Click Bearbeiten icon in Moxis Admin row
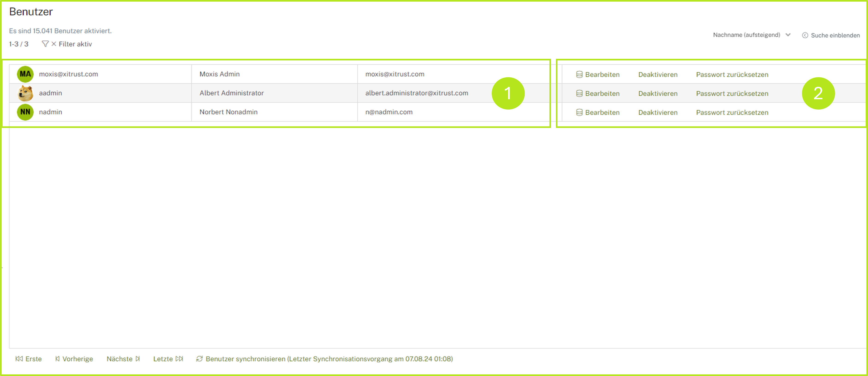This screenshot has height=376, width=868. (579, 75)
